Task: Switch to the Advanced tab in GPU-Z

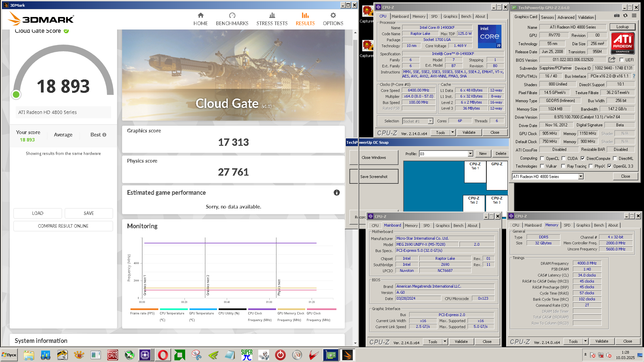Action: (566, 17)
